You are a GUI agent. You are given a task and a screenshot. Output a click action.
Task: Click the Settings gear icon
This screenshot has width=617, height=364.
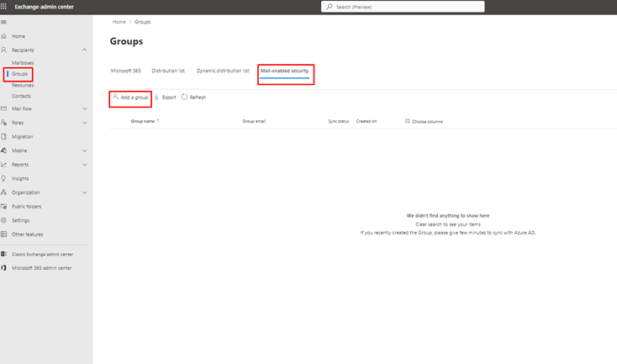click(4, 220)
